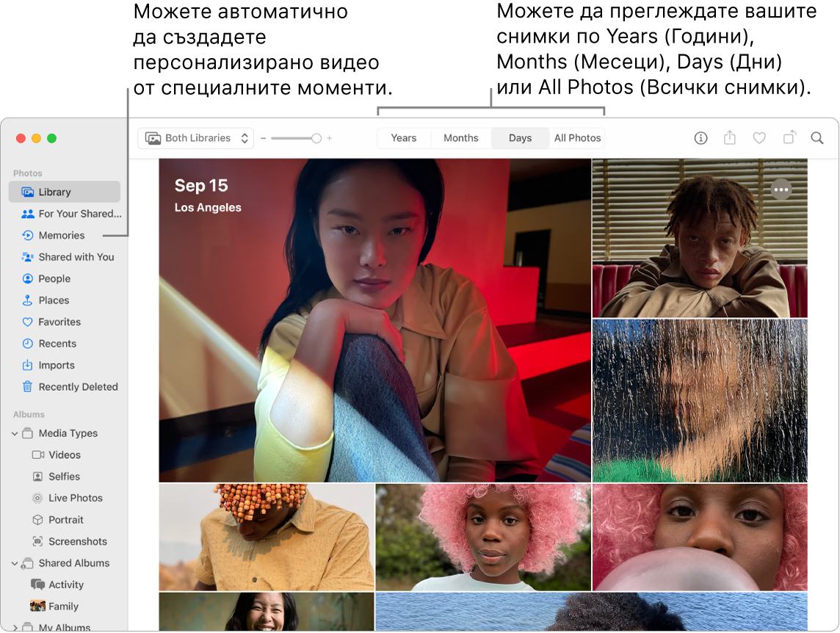Open the Info panel icon
840x633 pixels.
[700, 138]
